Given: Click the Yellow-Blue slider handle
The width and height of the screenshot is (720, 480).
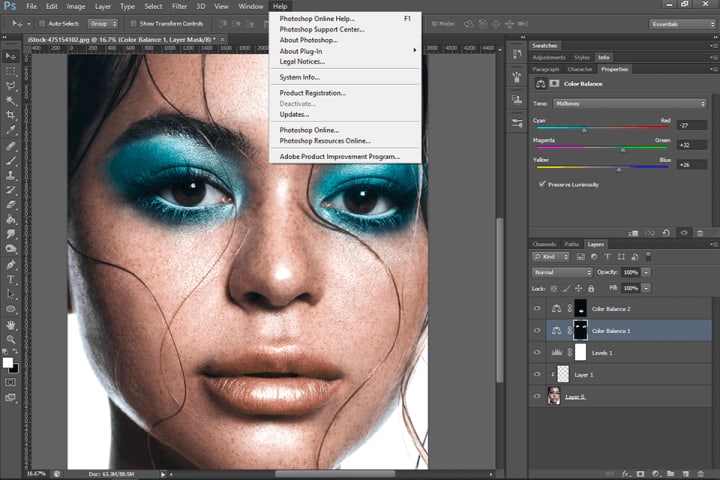Looking at the screenshot, I should (x=619, y=169).
